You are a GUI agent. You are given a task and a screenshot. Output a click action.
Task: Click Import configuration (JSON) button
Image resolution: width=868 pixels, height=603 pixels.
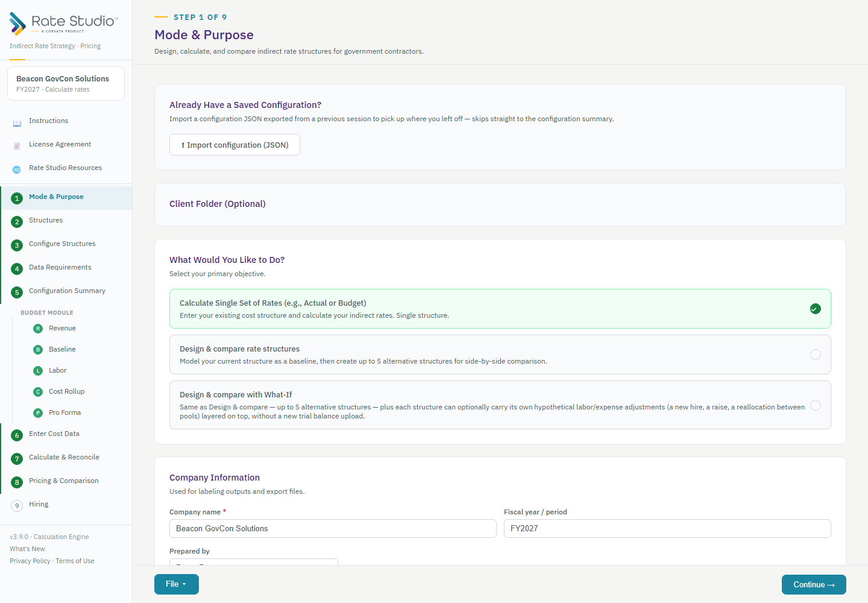(234, 145)
